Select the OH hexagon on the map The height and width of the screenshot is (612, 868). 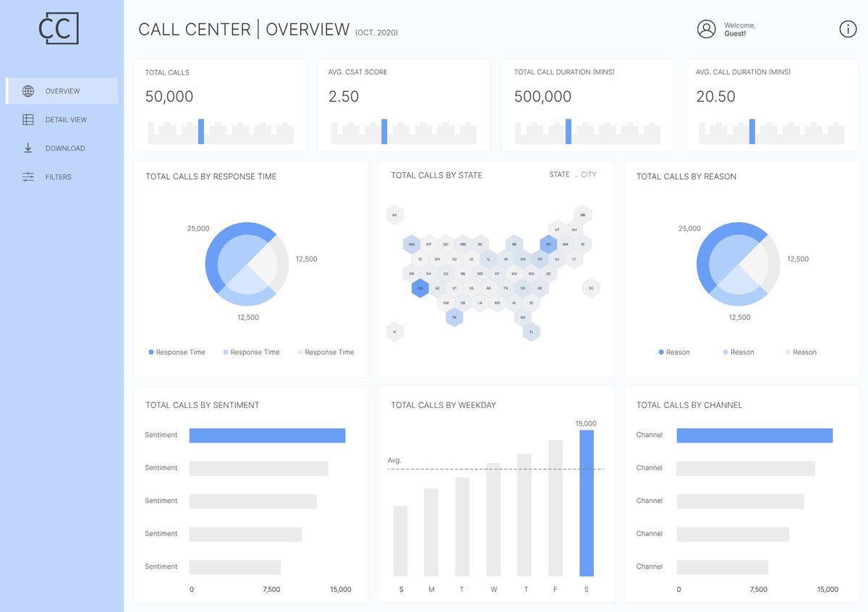tap(523, 259)
